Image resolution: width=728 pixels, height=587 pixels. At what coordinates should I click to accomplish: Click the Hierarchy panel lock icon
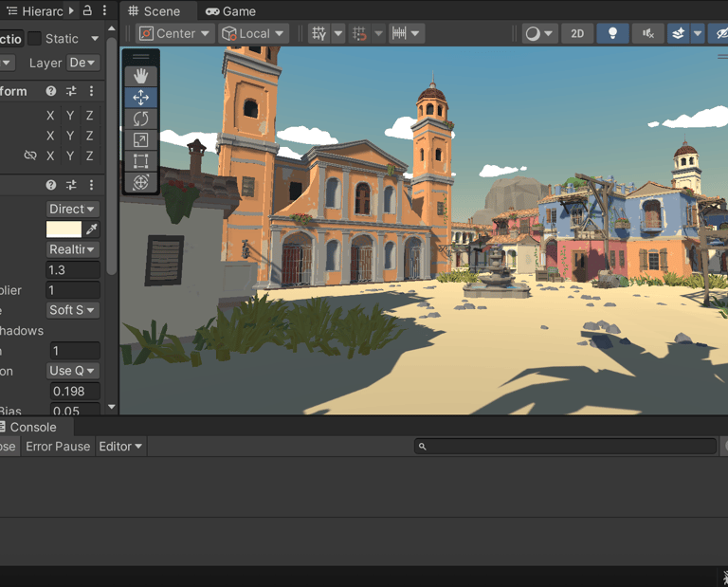pos(87,10)
